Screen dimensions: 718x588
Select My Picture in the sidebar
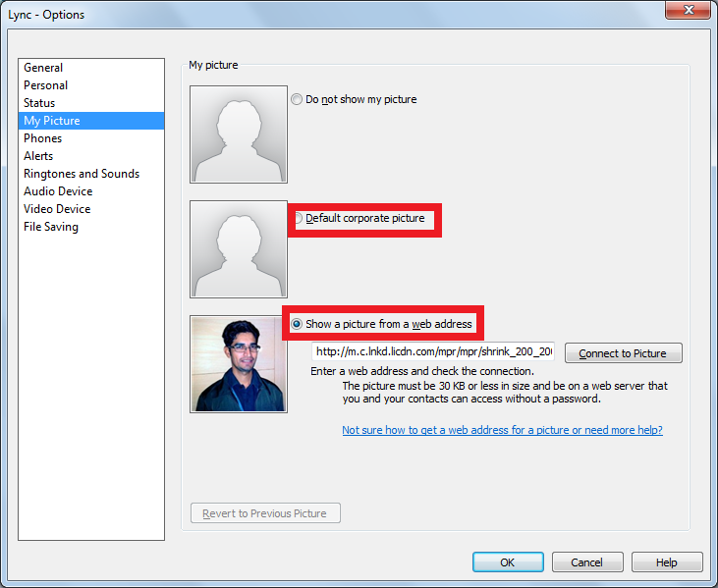coord(91,121)
